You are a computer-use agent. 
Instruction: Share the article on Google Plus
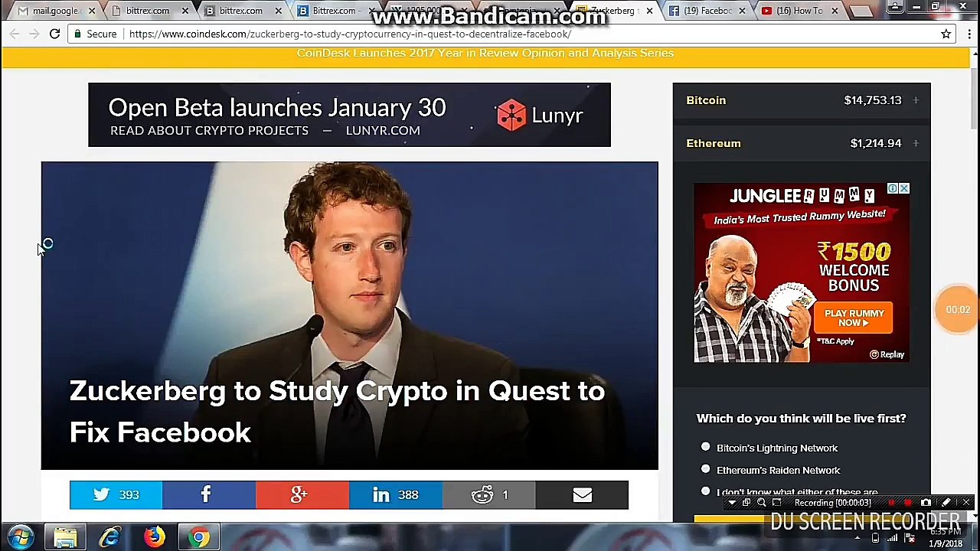point(302,495)
